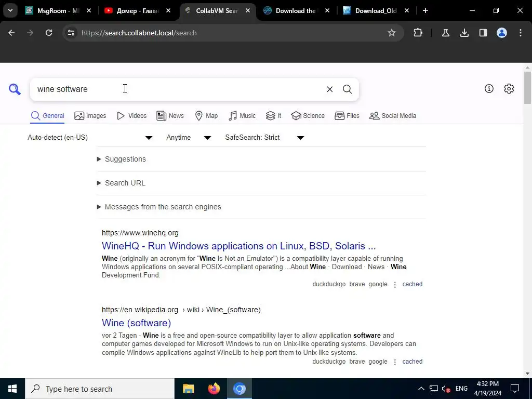Go back to previous page

tap(11, 33)
